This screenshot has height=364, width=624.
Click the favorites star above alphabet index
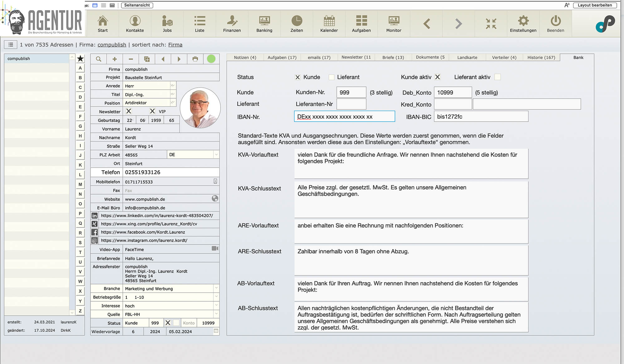tap(80, 58)
